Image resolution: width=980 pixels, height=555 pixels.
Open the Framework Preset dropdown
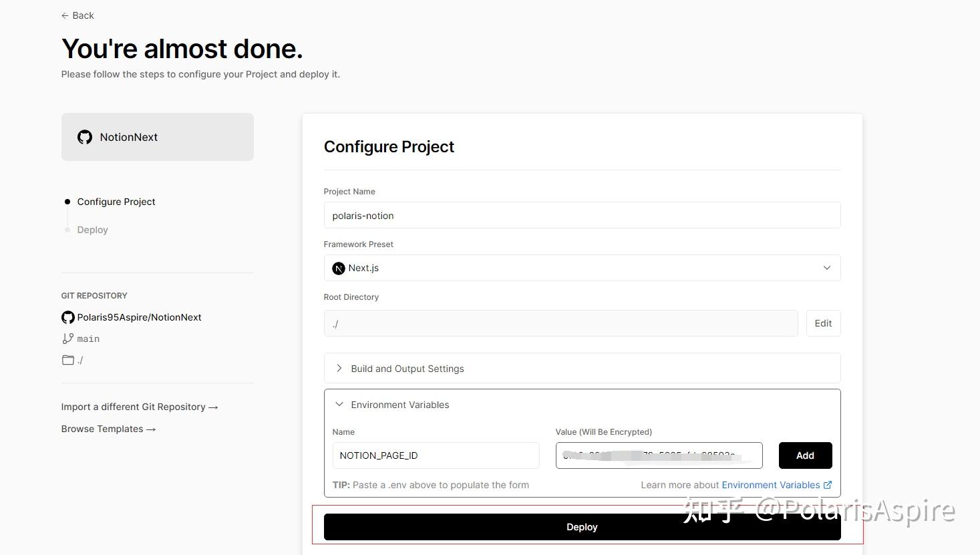pyautogui.click(x=581, y=268)
